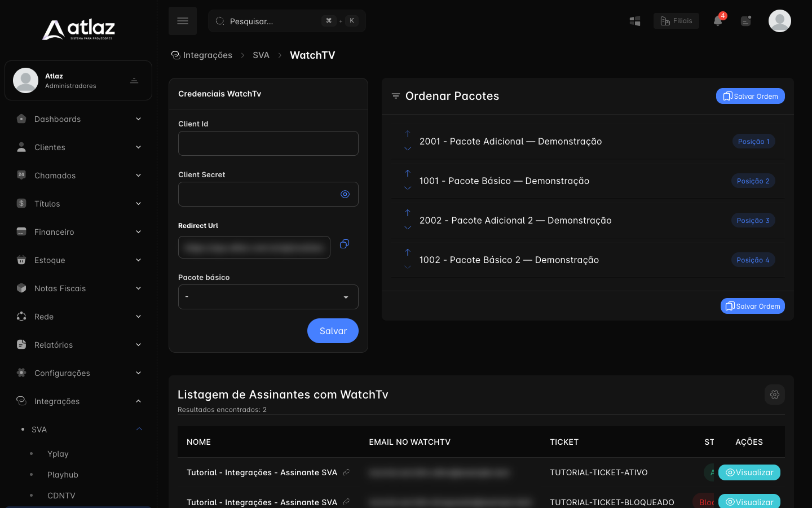Open the table settings gear icon
812x508 pixels.
[x=775, y=395]
